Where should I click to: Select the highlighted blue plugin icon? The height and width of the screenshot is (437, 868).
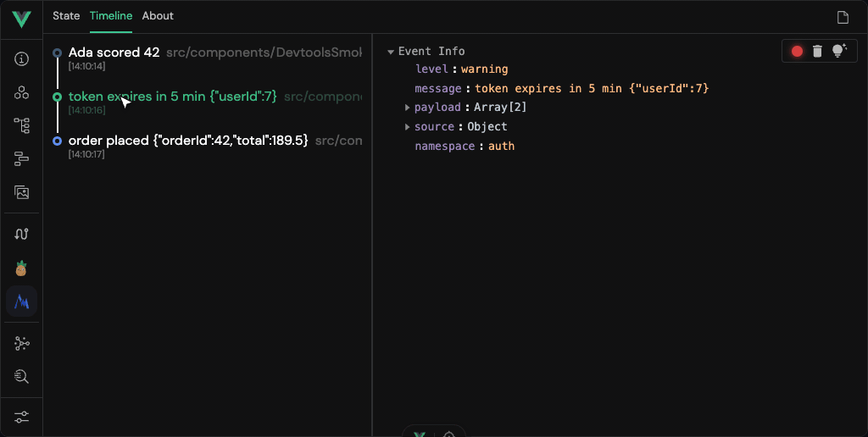pos(21,301)
